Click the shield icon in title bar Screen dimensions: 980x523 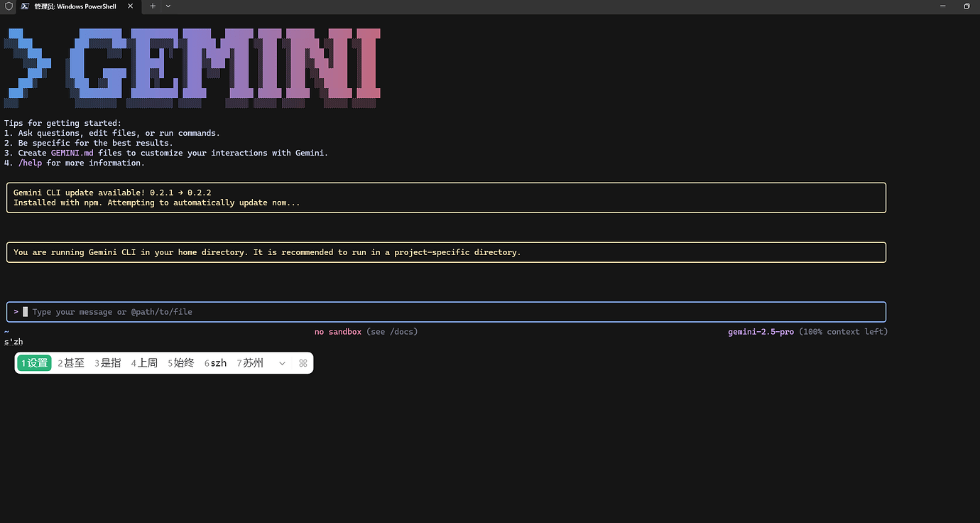(8, 6)
